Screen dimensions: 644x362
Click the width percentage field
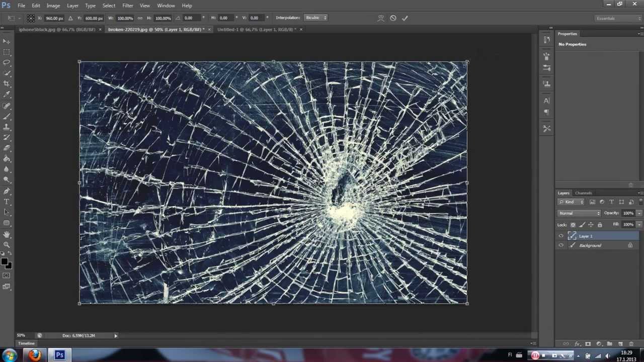125,18
